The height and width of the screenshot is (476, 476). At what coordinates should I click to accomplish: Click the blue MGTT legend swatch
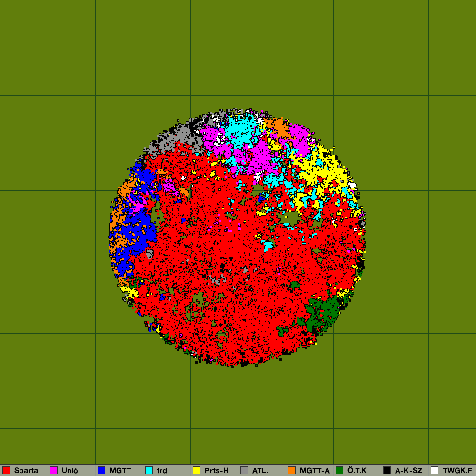click(x=101, y=470)
